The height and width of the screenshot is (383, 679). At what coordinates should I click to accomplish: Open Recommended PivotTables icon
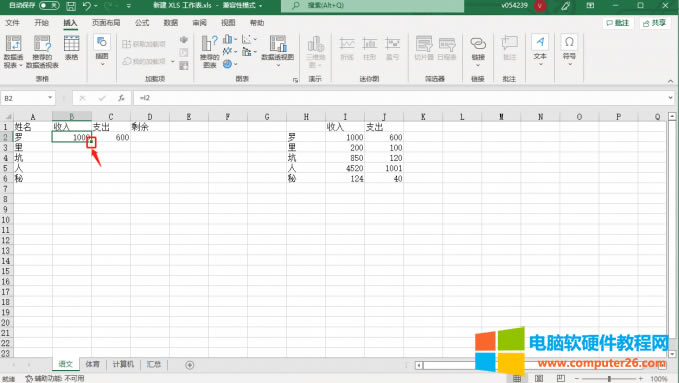42,43
